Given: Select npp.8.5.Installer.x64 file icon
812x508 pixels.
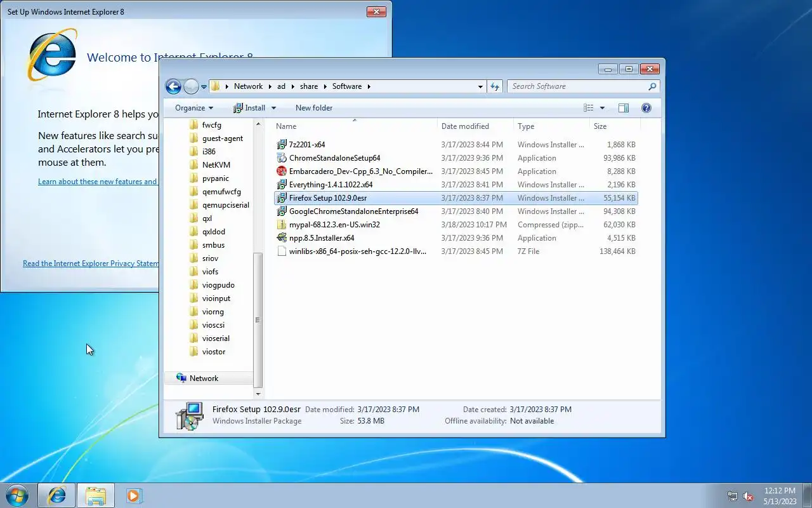Looking at the screenshot, I should click(282, 238).
